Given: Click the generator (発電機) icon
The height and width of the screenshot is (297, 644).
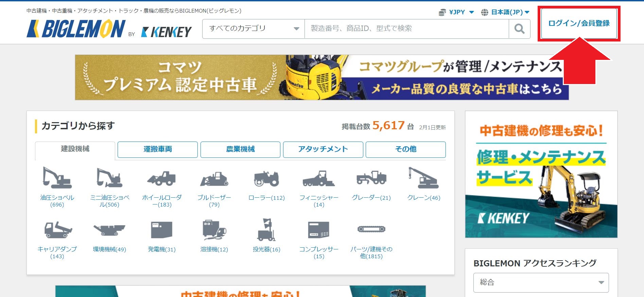Looking at the screenshot, I should click(x=162, y=230).
